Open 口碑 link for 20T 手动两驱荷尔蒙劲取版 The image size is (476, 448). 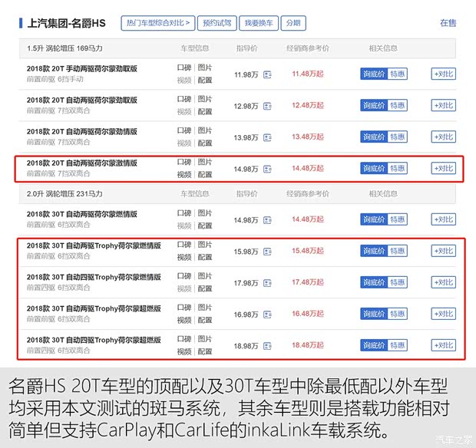[x=184, y=68]
